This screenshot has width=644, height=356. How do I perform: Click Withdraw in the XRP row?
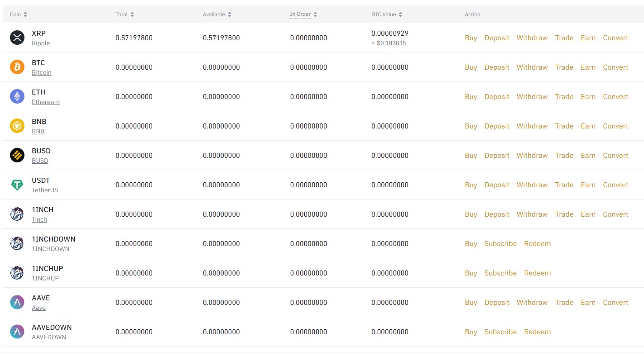tap(532, 38)
